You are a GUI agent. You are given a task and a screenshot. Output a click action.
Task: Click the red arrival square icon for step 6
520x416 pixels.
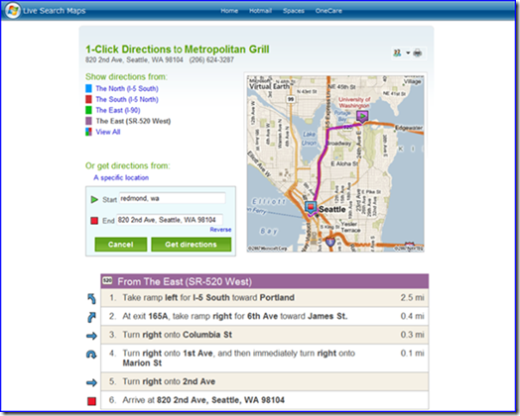(92, 401)
